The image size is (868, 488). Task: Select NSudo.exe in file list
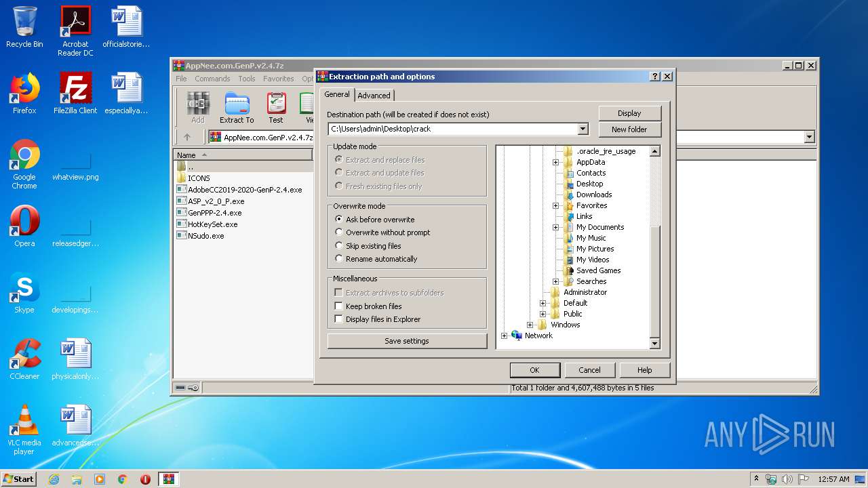pos(200,236)
